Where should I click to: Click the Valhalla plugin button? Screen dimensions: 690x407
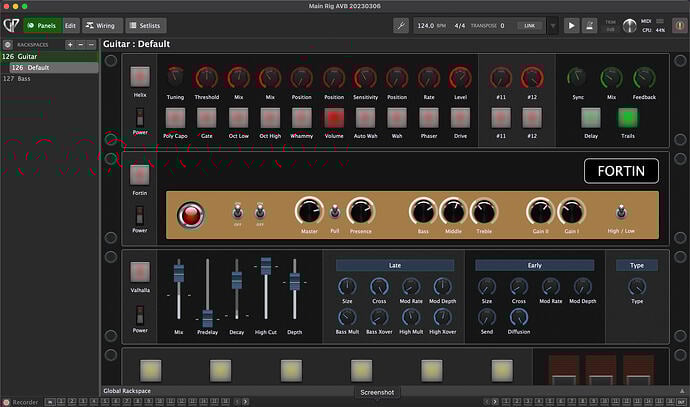140,271
